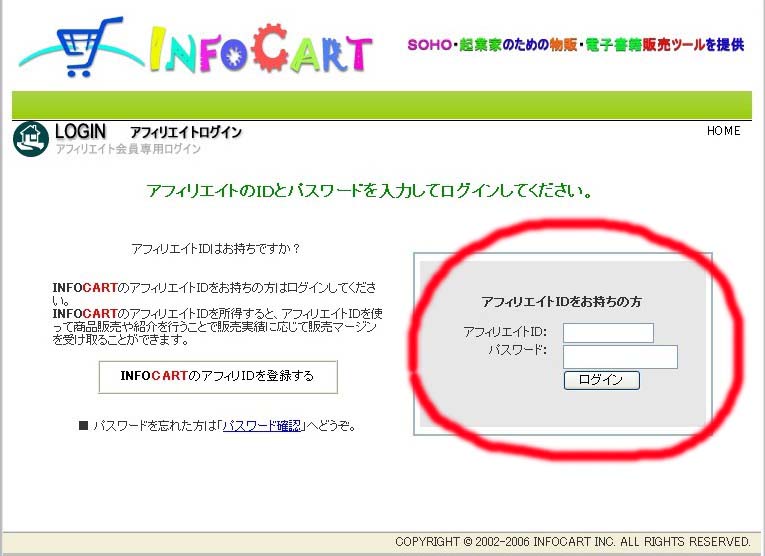This screenshot has height=556, width=765.
Task: Click アフィリエイトIDをお持ちの方 form heading
Action: point(561,302)
